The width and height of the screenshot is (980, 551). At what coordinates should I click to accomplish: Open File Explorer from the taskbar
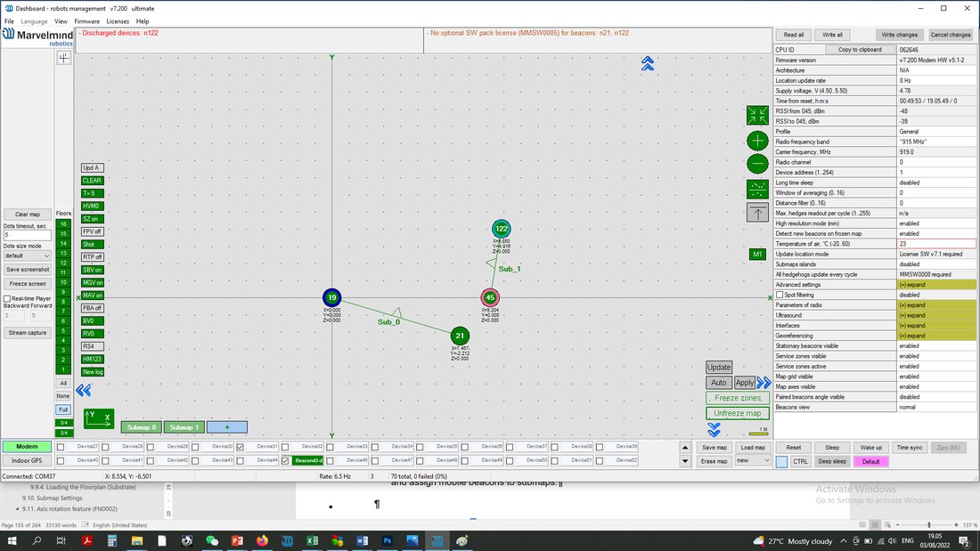tap(137, 540)
